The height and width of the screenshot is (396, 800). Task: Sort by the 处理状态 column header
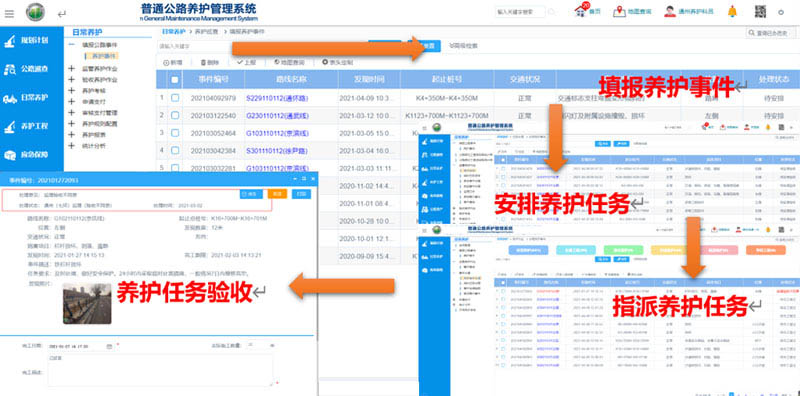point(774,80)
